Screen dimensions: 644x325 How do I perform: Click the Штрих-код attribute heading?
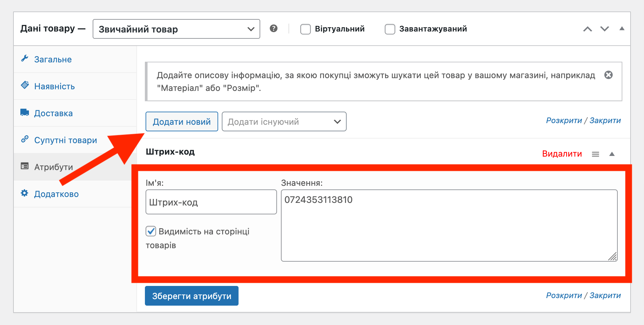coord(170,152)
